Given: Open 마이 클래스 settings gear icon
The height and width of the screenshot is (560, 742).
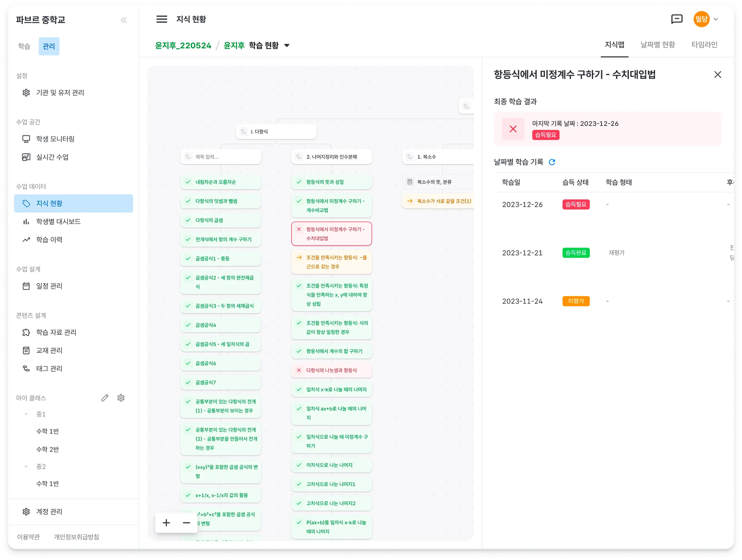Looking at the screenshot, I should (x=121, y=398).
